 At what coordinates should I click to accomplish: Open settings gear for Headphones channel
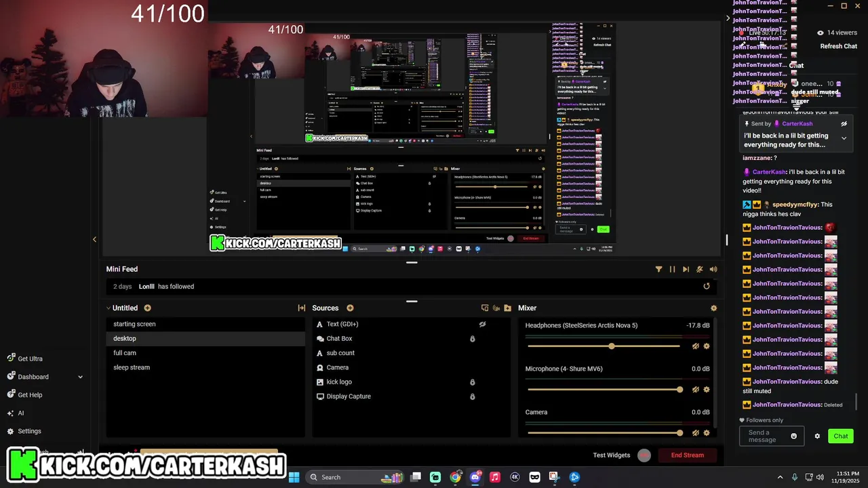pos(706,346)
